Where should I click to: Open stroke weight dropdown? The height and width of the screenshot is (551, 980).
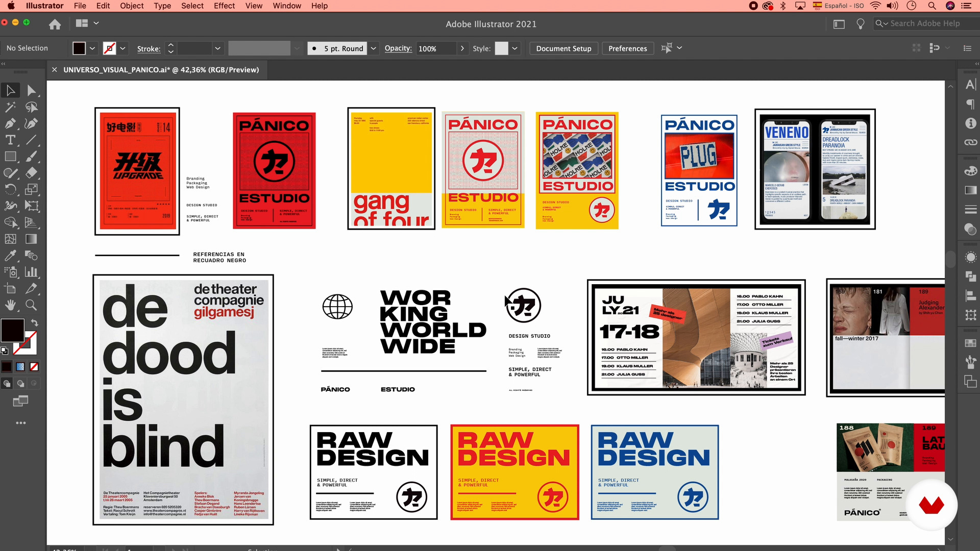(217, 48)
